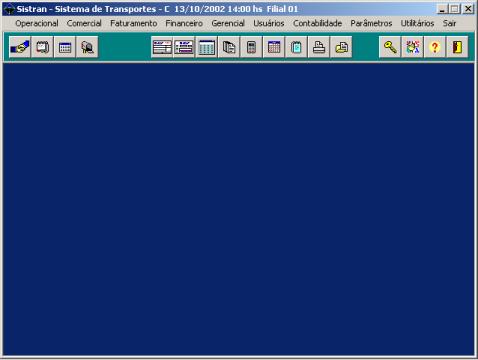Open the Operacional menu
Viewport: 478px width, 360px height.
coord(37,23)
